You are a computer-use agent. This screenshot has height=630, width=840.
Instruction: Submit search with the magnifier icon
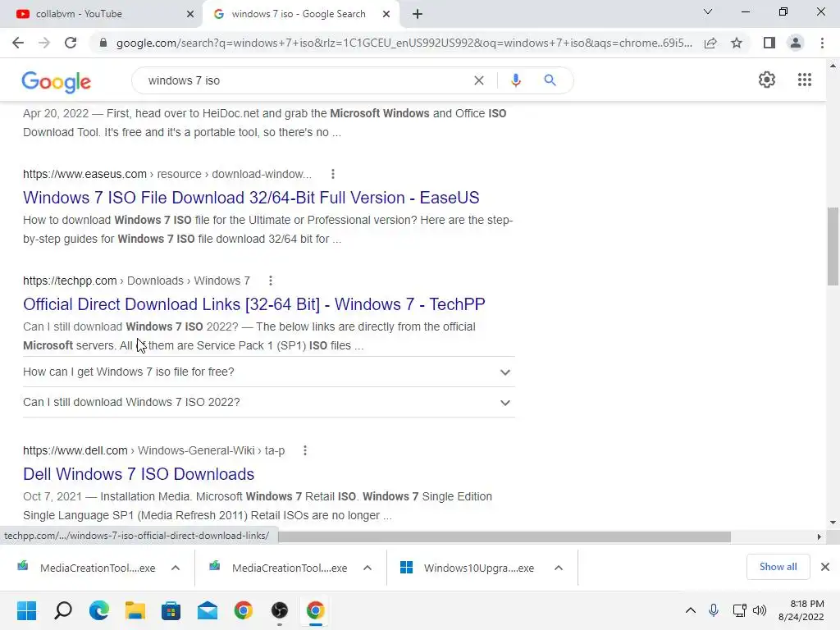pos(550,80)
